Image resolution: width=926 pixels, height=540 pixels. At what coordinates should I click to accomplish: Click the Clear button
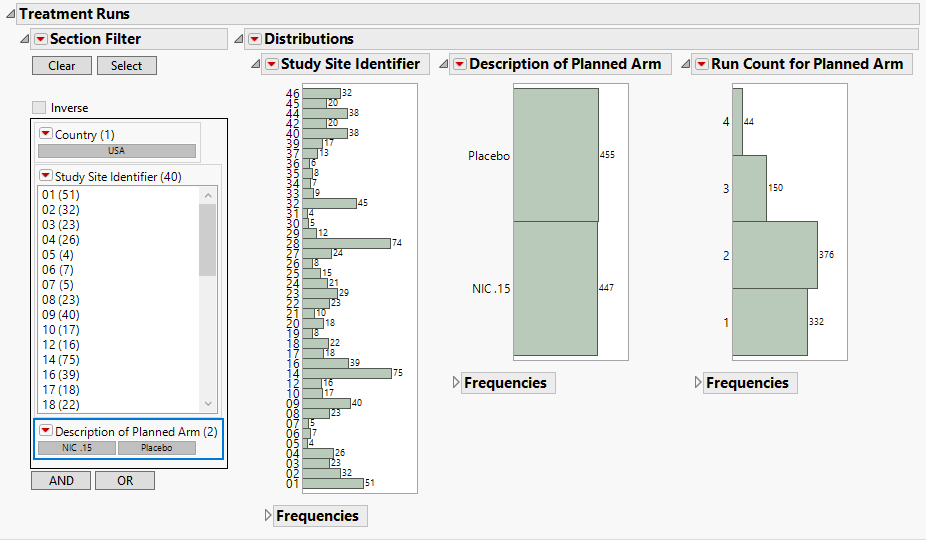point(61,66)
